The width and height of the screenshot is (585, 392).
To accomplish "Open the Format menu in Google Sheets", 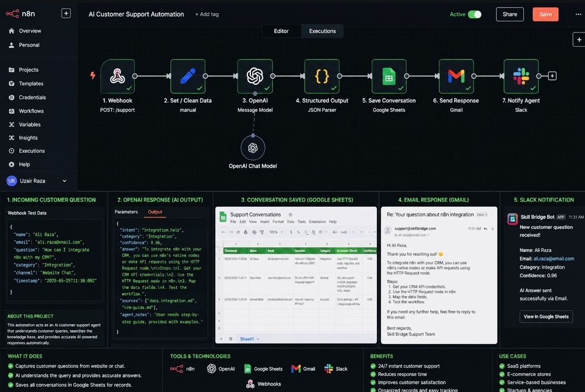I will [x=278, y=222].
